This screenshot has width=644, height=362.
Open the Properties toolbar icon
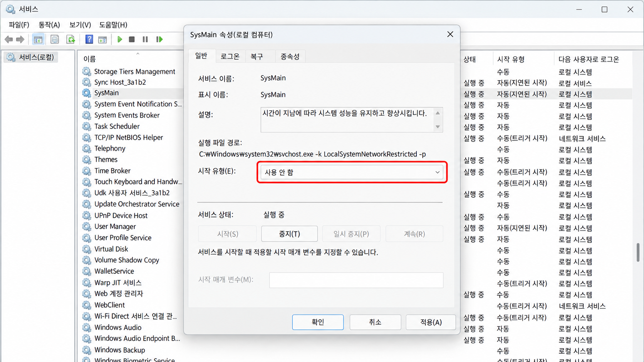(x=55, y=39)
